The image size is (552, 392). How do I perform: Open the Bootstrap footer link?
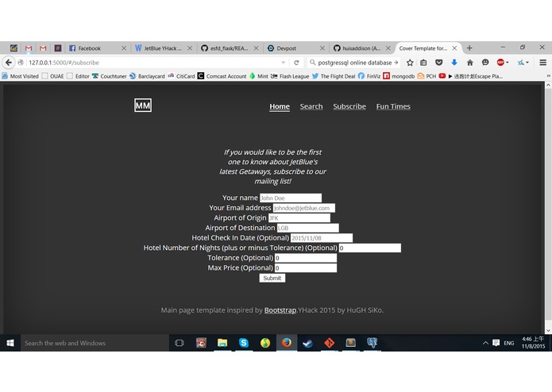280,310
